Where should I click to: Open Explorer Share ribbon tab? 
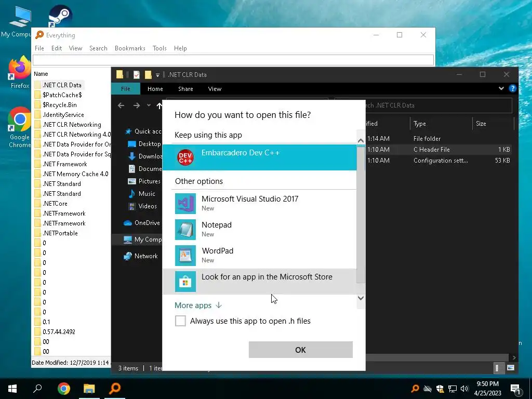pos(185,88)
